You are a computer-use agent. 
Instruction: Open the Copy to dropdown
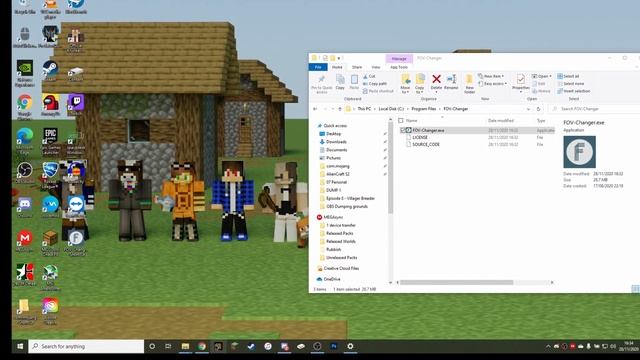[x=420, y=84]
